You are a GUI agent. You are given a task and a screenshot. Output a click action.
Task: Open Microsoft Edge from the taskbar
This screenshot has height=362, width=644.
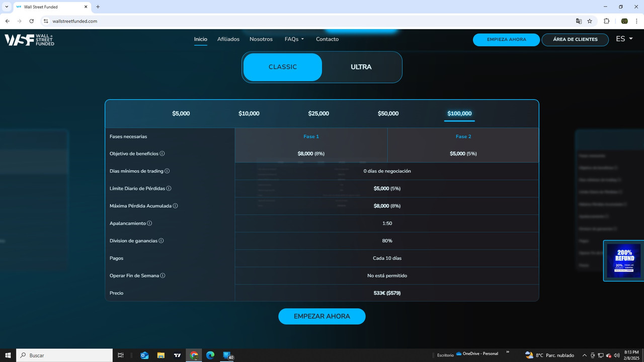(x=210, y=355)
